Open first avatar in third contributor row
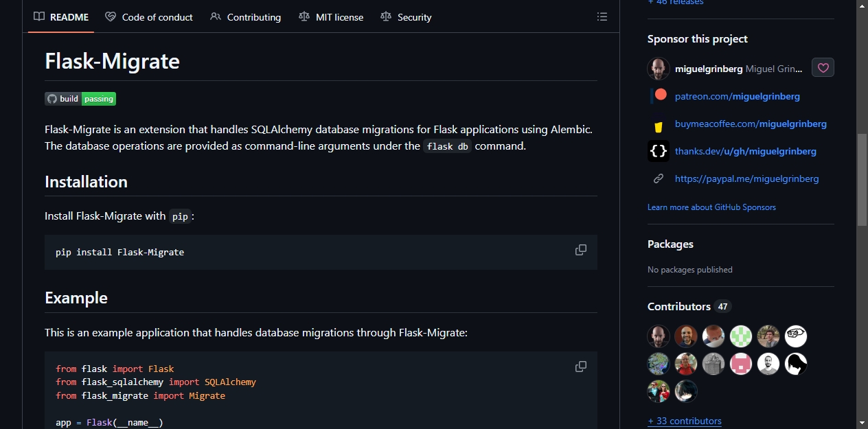 click(x=659, y=391)
